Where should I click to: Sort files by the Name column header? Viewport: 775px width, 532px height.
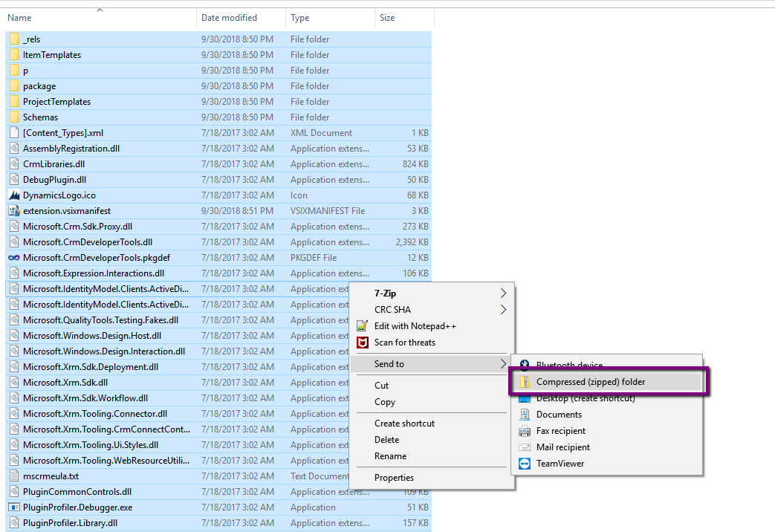(x=20, y=18)
